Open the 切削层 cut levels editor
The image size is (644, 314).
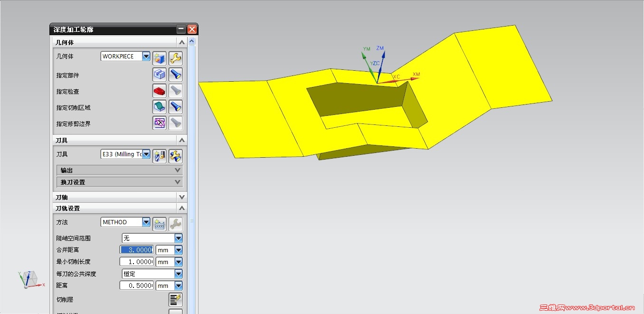pos(176,300)
